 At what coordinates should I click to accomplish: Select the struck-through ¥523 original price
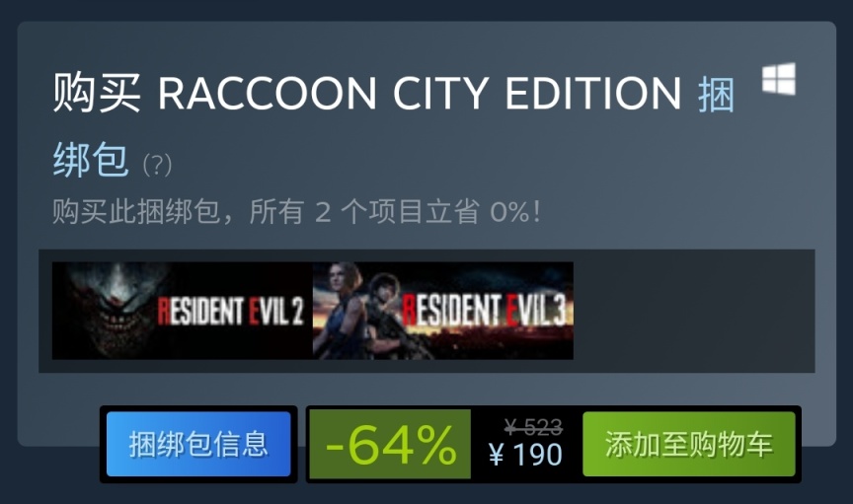point(533,427)
